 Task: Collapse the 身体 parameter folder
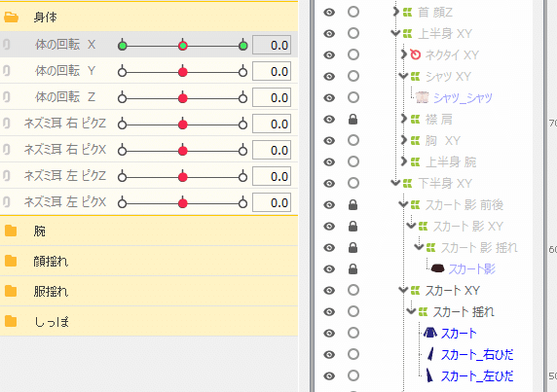(x=12, y=17)
